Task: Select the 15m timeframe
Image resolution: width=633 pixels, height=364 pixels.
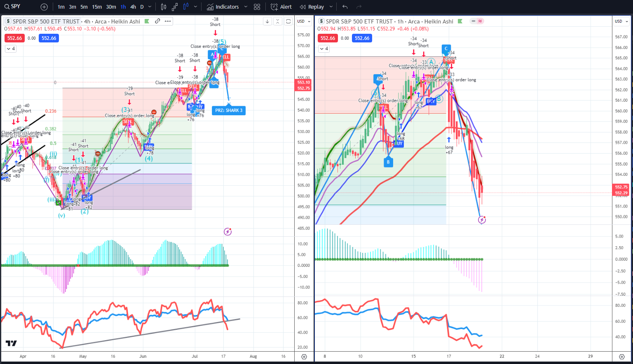Action: (97, 7)
